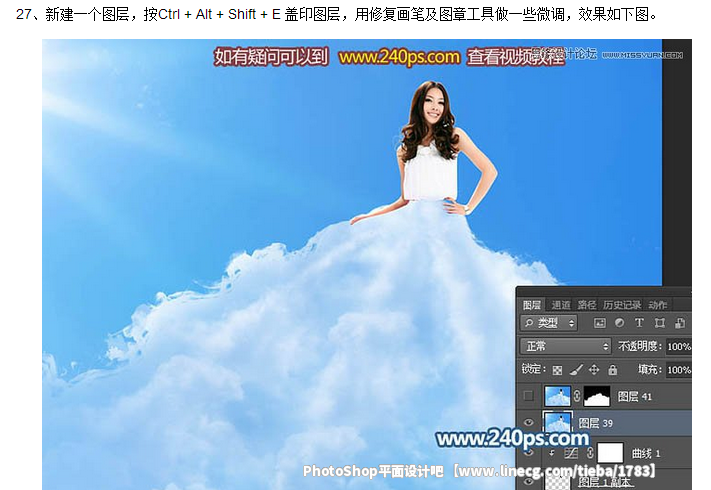
Task: Click layer name 图层 39
Action: (x=595, y=423)
